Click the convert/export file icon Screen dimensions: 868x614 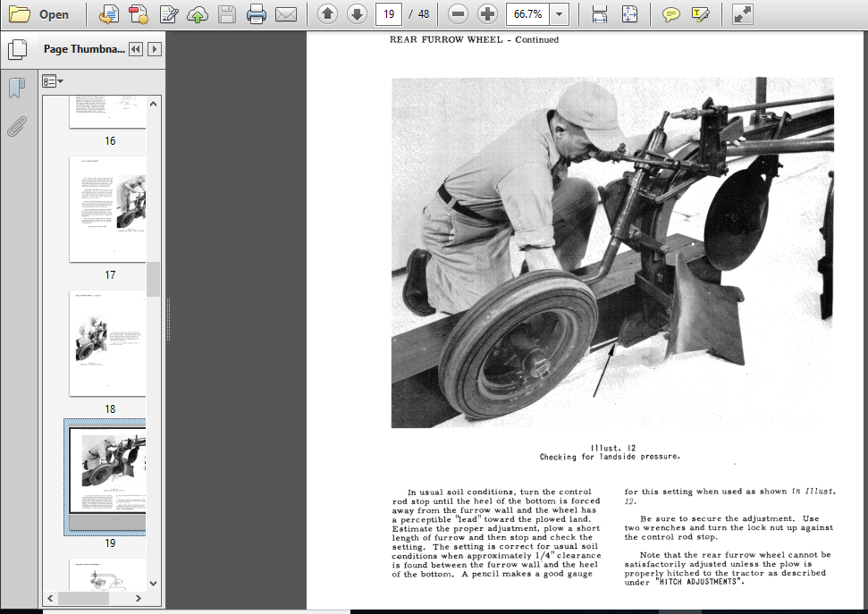[108, 14]
